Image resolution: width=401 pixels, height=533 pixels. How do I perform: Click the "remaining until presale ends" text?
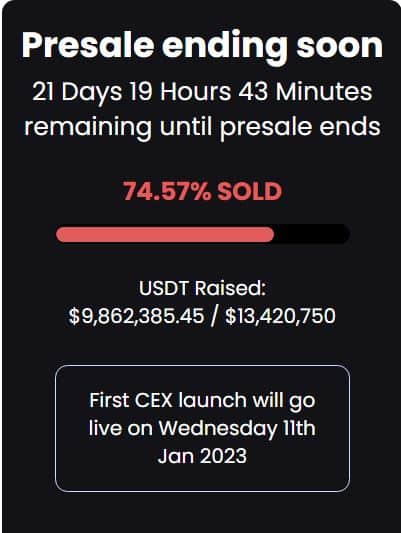(x=202, y=127)
